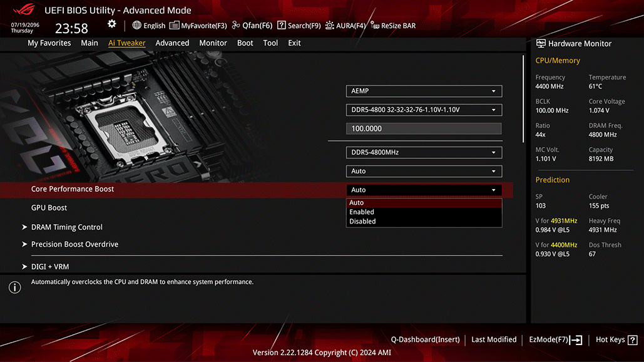Click the Last Modified button
This screenshot has height=362, width=644.
pos(494,339)
